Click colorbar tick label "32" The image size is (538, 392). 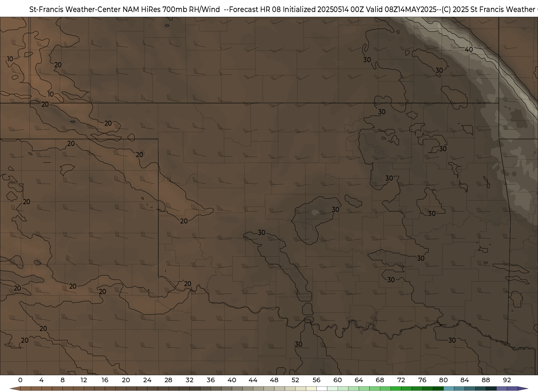[x=189, y=380]
